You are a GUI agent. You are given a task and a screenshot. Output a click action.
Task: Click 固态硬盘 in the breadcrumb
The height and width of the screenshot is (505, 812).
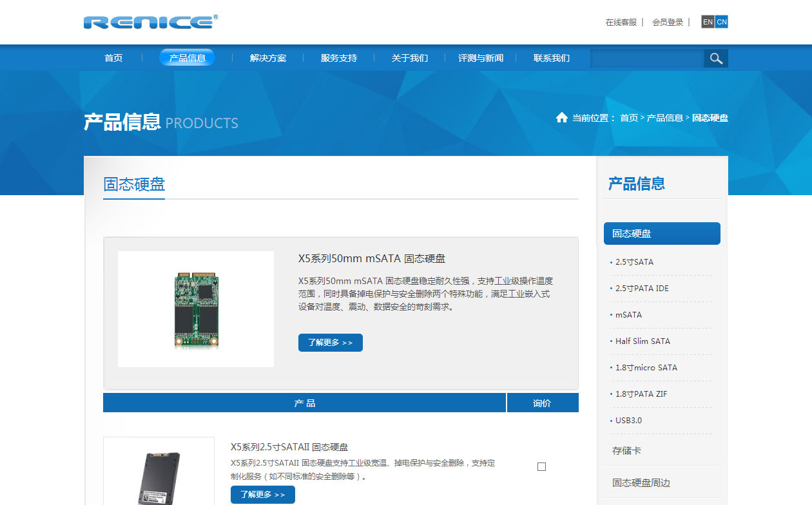click(x=710, y=118)
